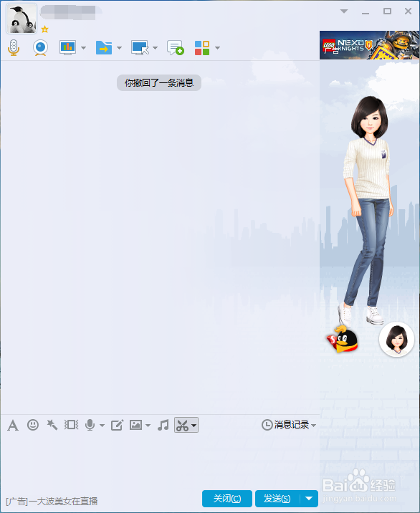The width and height of the screenshot is (420, 513).
Task: Click the message input text area
Action: [160, 461]
